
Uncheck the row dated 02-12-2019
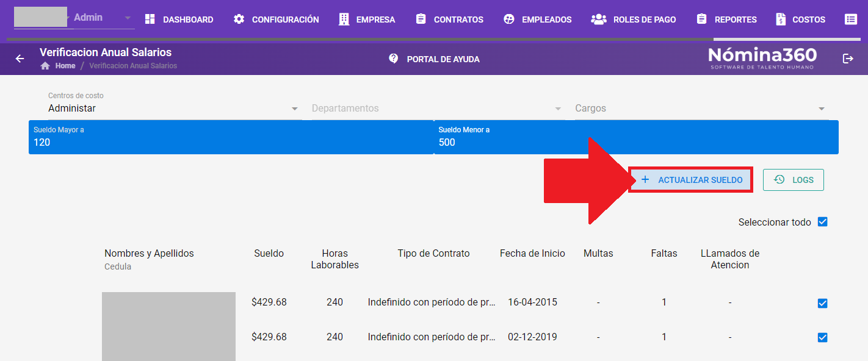click(x=822, y=337)
